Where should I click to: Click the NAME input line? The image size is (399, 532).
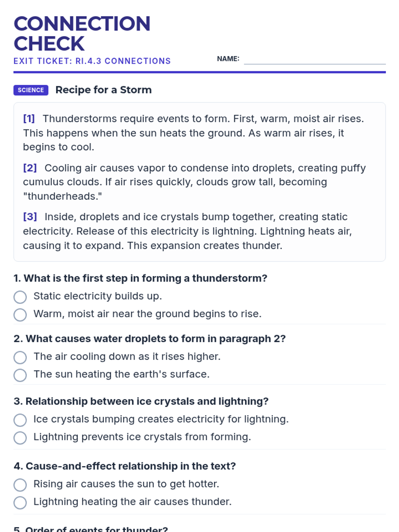pyautogui.click(x=315, y=60)
